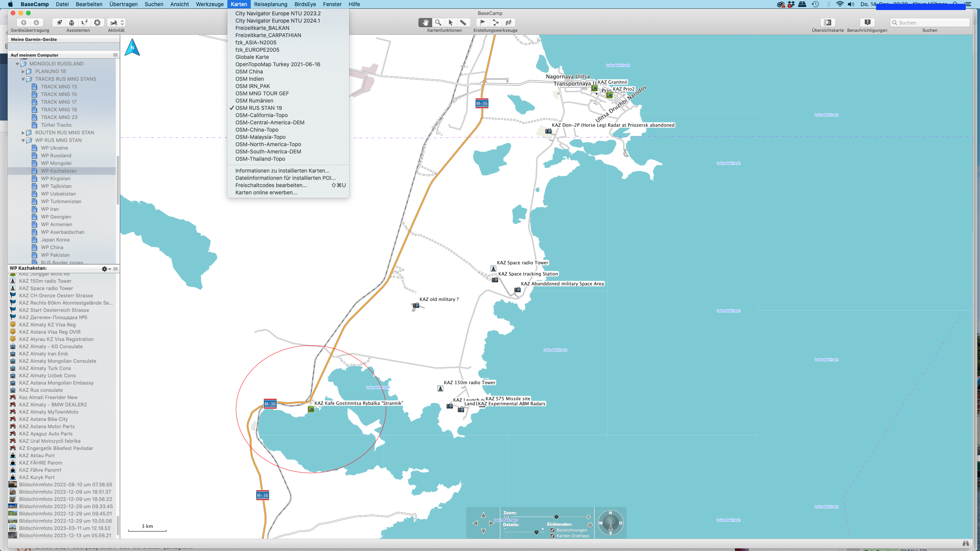The image size is (980, 551).
Task: Uncheck the Bezeichnungen checkbox
Action: pos(552,530)
